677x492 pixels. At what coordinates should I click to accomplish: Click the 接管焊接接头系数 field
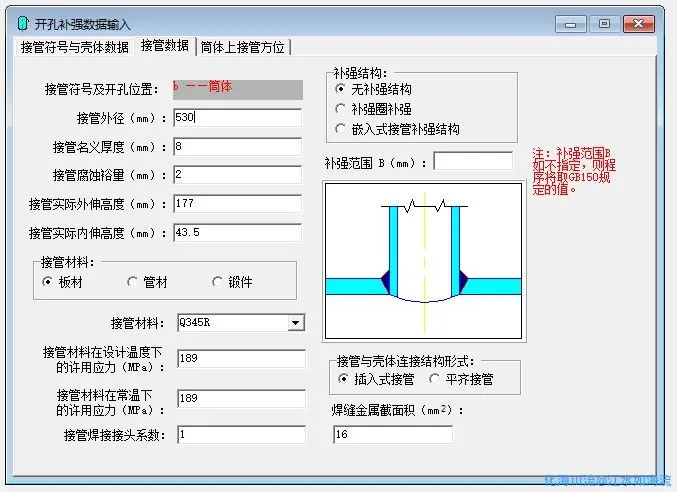tap(241, 435)
